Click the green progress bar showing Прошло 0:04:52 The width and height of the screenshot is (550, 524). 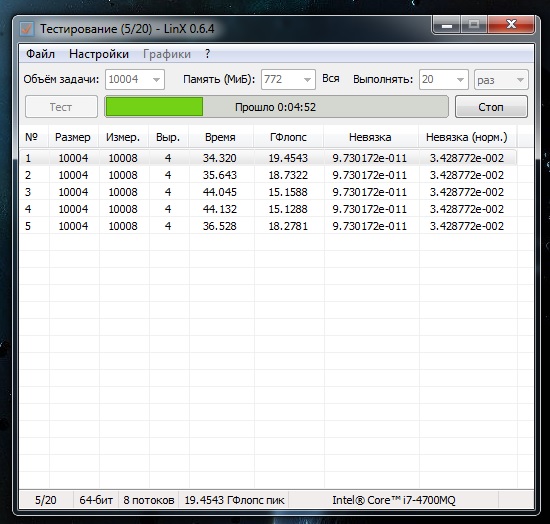coord(276,107)
